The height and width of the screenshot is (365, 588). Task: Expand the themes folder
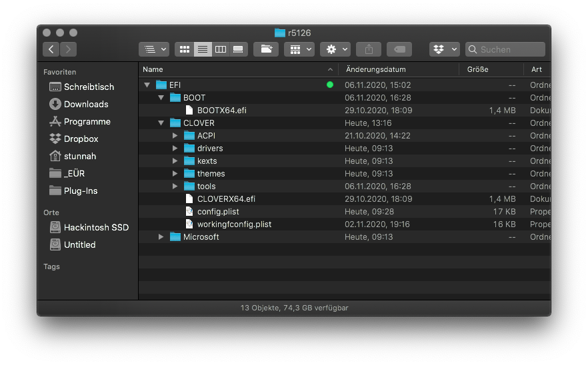(x=175, y=174)
